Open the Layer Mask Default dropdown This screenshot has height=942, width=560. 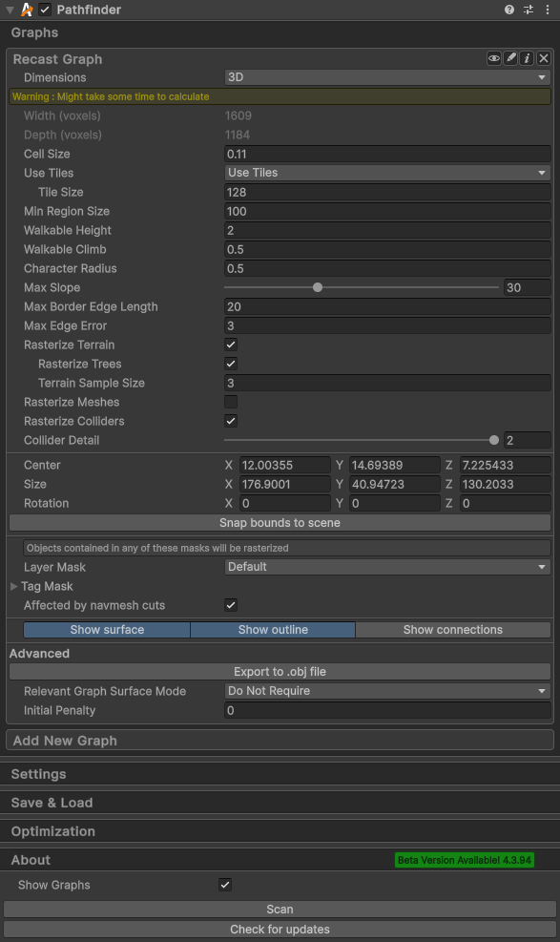387,567
